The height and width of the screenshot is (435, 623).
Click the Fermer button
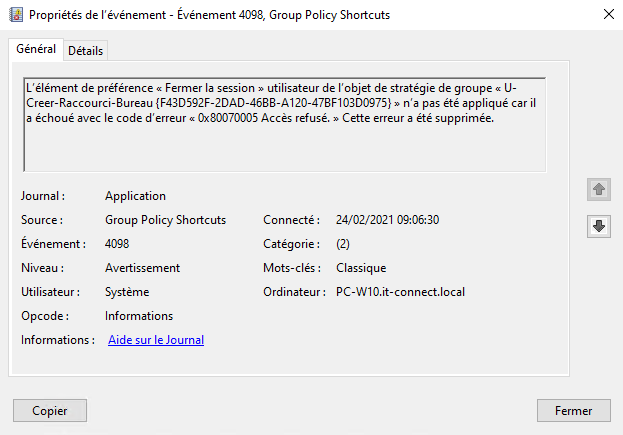click(573, 410)
